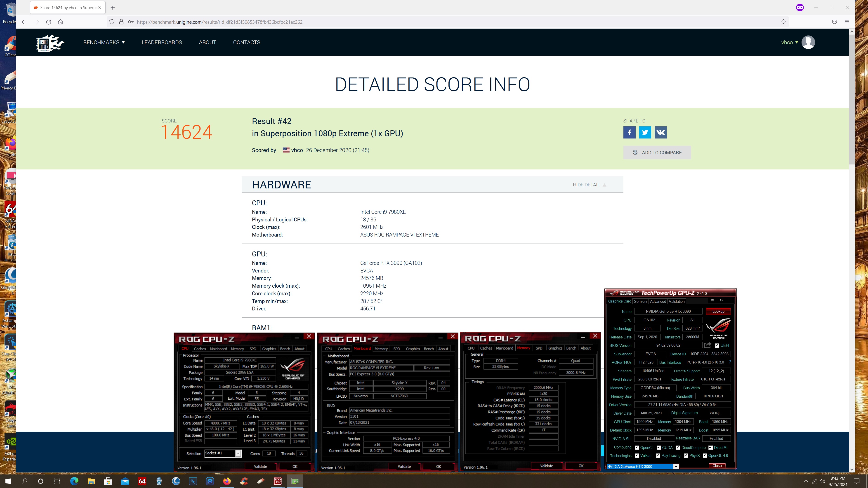
Task: Switch to the Advanced tab in GPU-Z
Action: coord(658,301)
